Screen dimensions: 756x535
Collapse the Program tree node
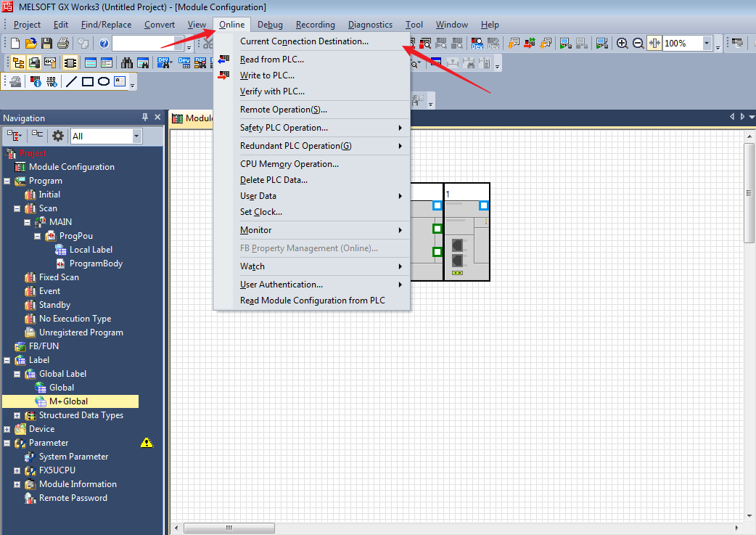(7, 181)
